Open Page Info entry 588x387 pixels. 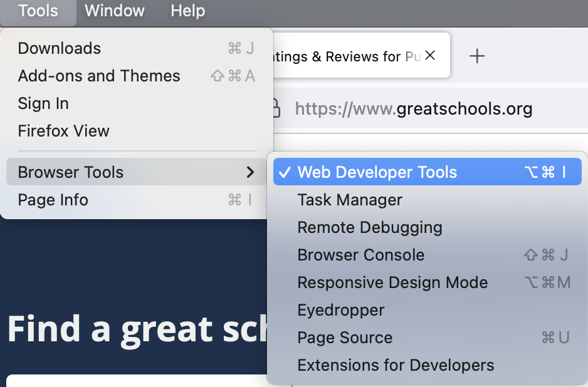137,200
